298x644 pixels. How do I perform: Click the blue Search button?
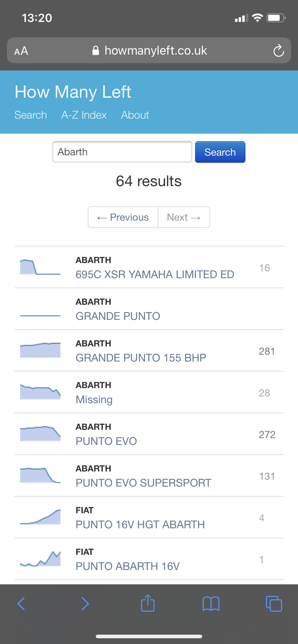[220, 152]
